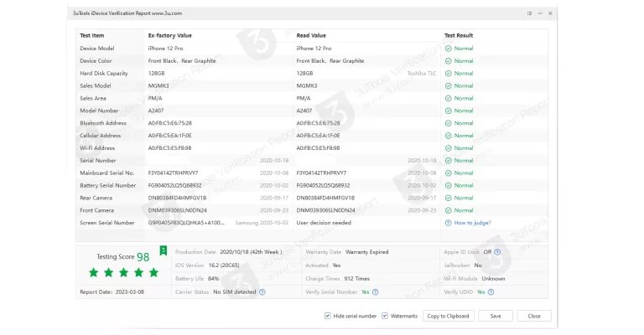The width and height of the screenshot is (644, 335).
Task: Click the User decision needed text
Action: pyautogui.click(x=324, y=223)
